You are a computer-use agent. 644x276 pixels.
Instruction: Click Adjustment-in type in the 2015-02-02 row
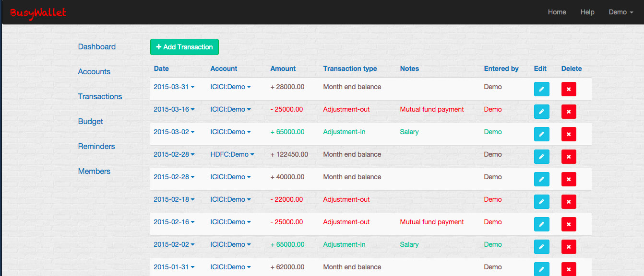(x=344, y=244)
